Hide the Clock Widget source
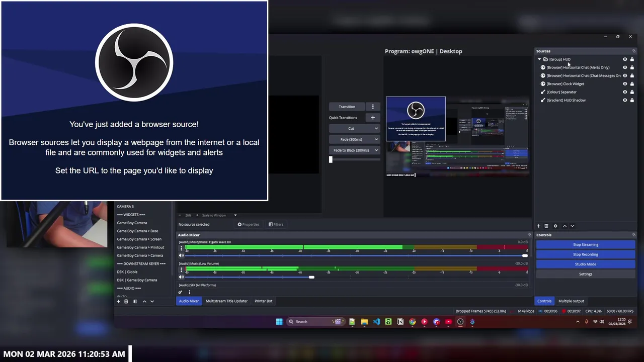This screenshot has width=644, height=362. [625, 84]
